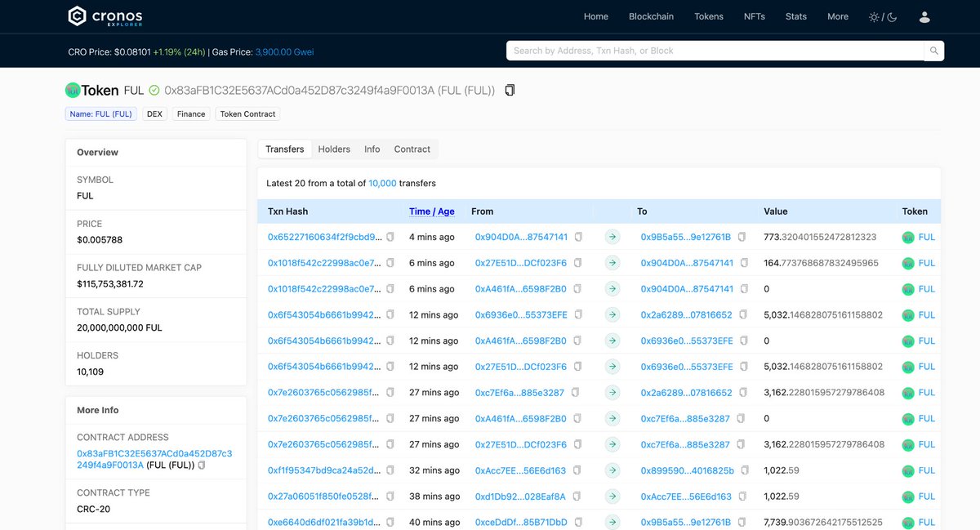Copy From address 0xceDdDf...85B71DbD
980x530 pixels.
[x=578, y=523]
